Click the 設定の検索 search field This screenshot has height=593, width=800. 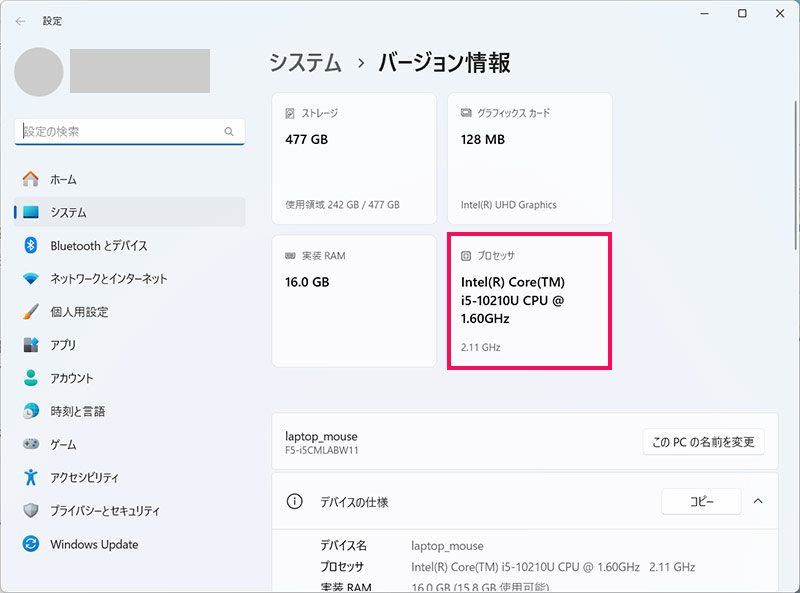130,132
